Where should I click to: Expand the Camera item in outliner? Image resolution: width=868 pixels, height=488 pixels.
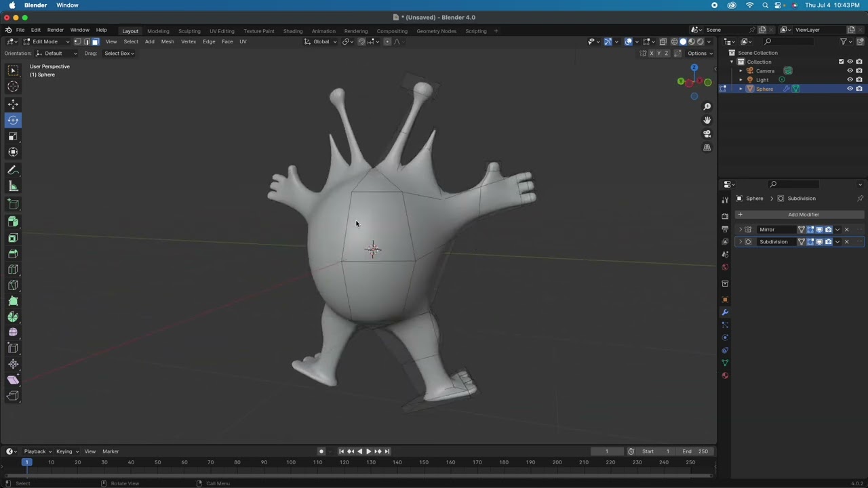[x=741, y=70]
